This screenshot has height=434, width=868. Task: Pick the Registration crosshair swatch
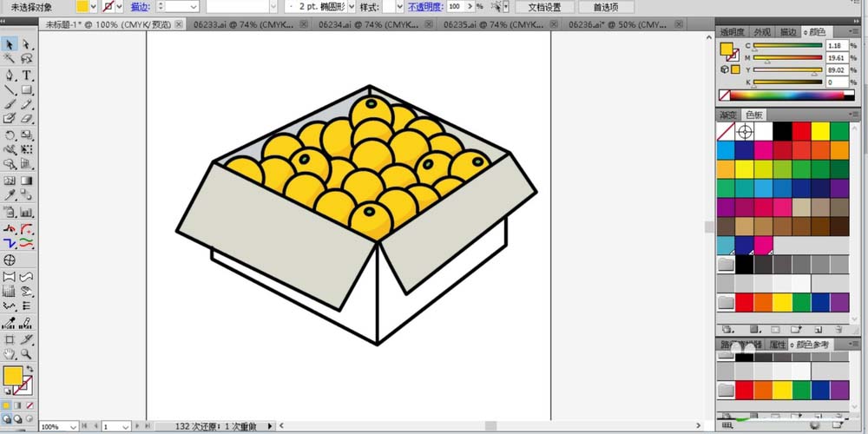pyautogui.click(x=745, y=131)
